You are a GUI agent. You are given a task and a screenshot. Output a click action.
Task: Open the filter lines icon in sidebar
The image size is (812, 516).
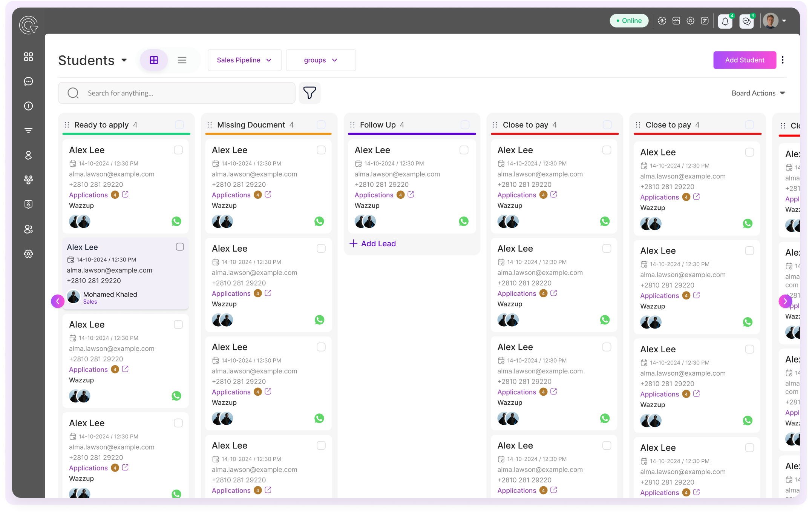(28, 131)
